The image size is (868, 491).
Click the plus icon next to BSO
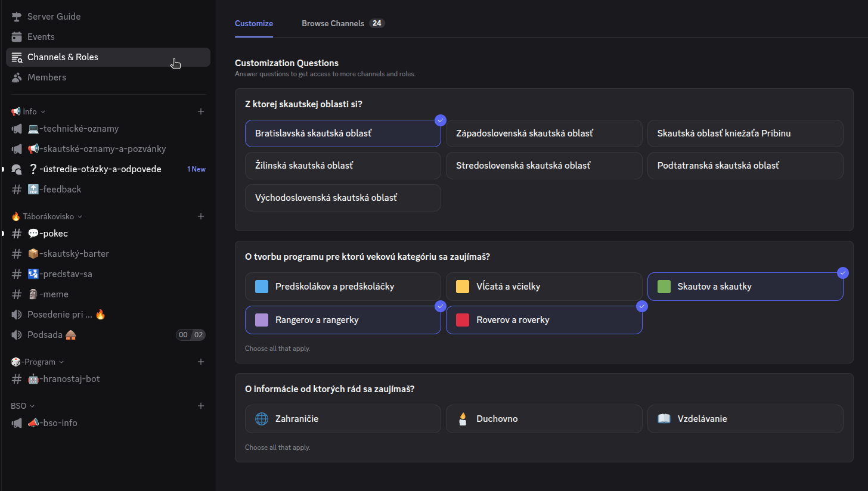tap(201, 406)
